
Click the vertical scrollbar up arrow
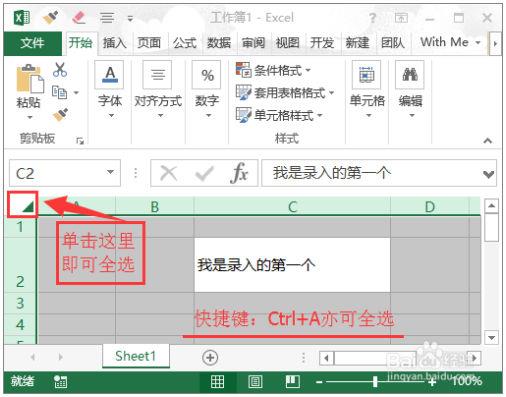tap(491, 206)
